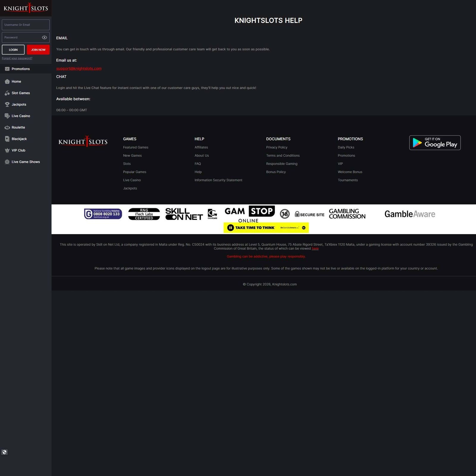The image size is (476, 476).
Task: Click the GambleAware logo
Action: pyautogui.click(x=410, y=214)
